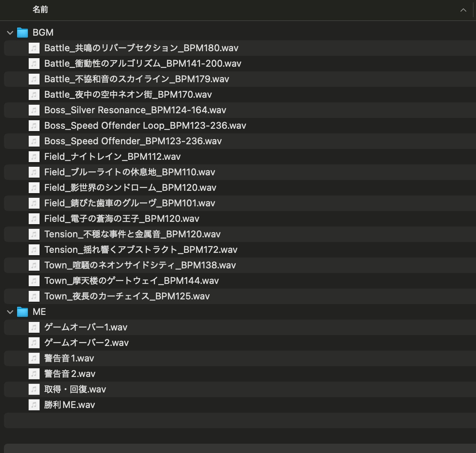The height and width of the screenshot is (453, 476).
Task: Click audio icon of ゲームオーバー2.wav
Action: (x=34, y=343)
